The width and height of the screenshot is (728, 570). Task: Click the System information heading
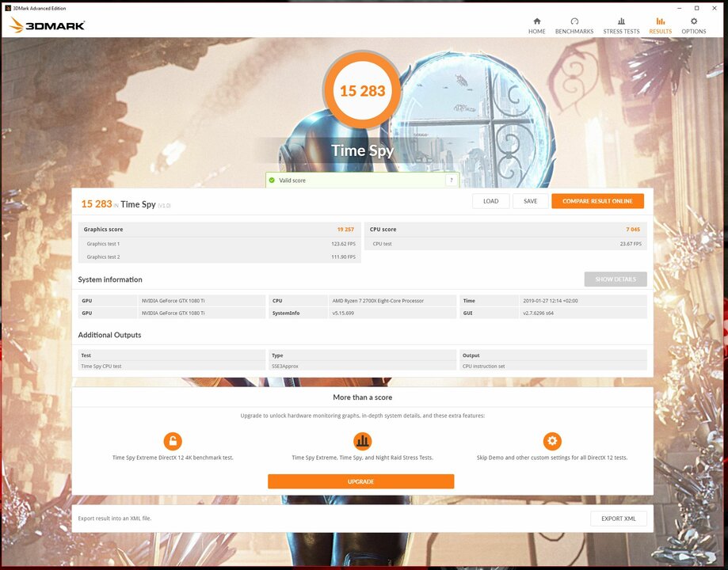click(x=110, y=279)
